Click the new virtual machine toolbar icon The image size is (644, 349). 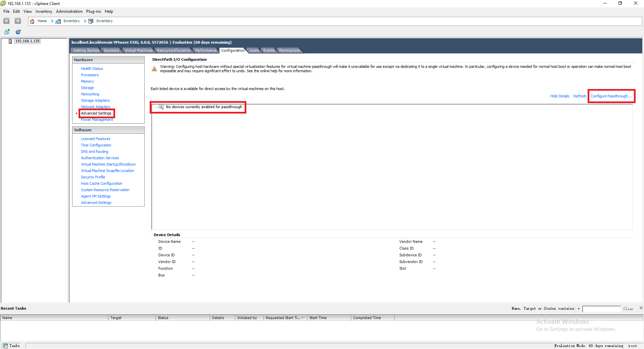[x=7, y=32]
